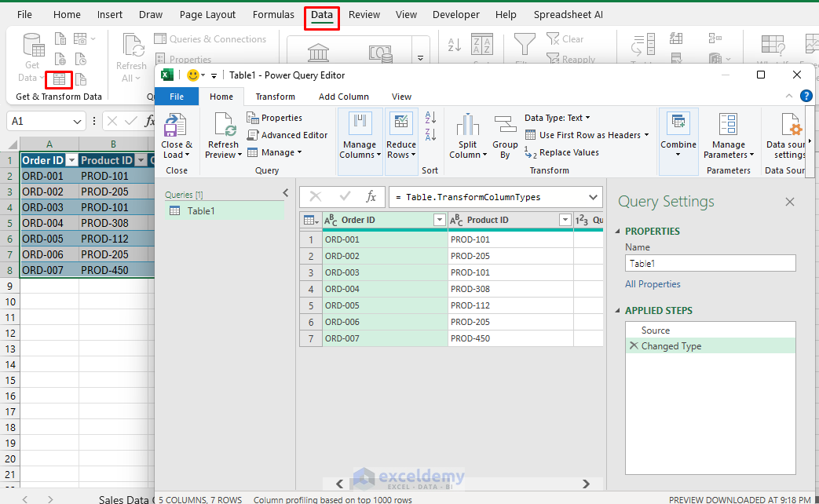Screen dimensions: 819x504
Task: Click the Quantity column type icon
Action: point(581,221)
